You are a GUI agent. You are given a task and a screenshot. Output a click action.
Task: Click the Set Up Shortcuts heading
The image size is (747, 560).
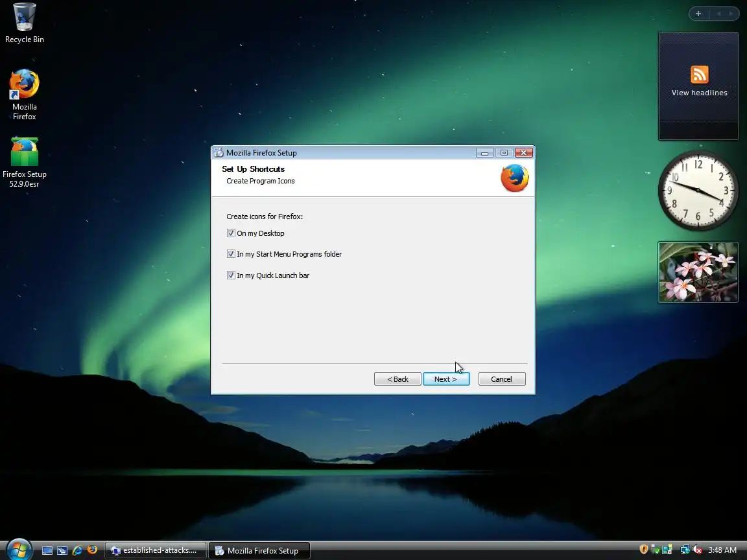[253, 169]
